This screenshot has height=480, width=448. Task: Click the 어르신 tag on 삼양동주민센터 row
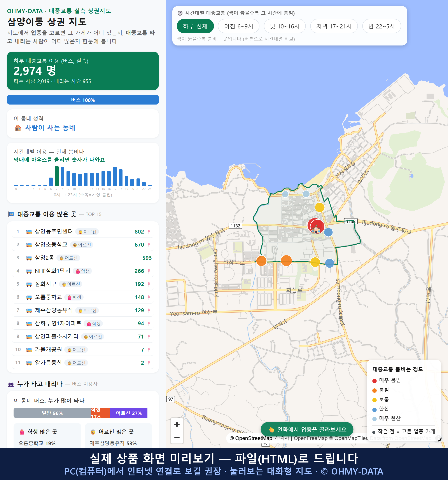point(87,232)
